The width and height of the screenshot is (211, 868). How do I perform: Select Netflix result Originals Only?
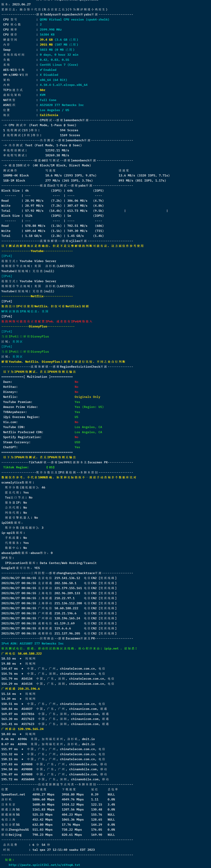87,397
